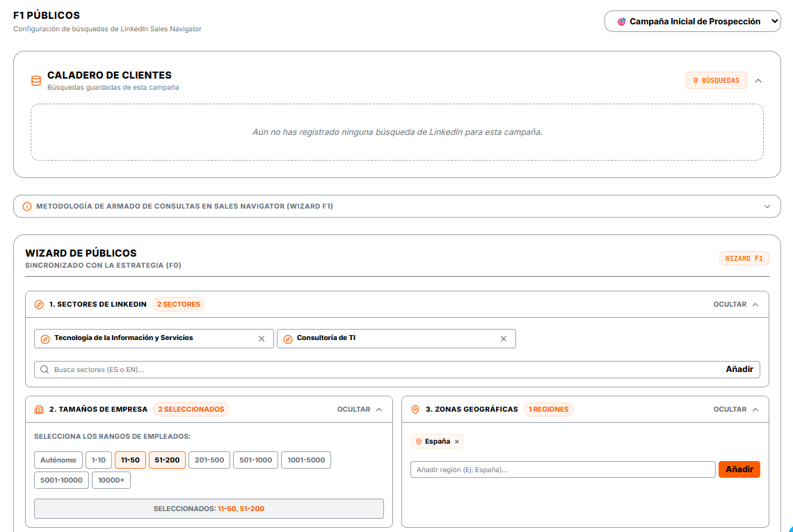This screenshot has height=532, width=793.
Task: Click compass icon in Consultoría de TI chip
Action: 288,339
